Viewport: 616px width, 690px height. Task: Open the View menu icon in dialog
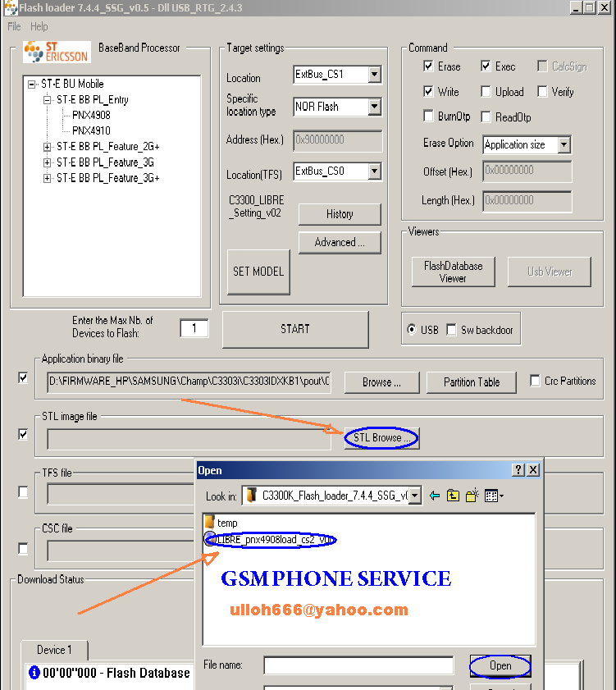[x=494, y=496]
